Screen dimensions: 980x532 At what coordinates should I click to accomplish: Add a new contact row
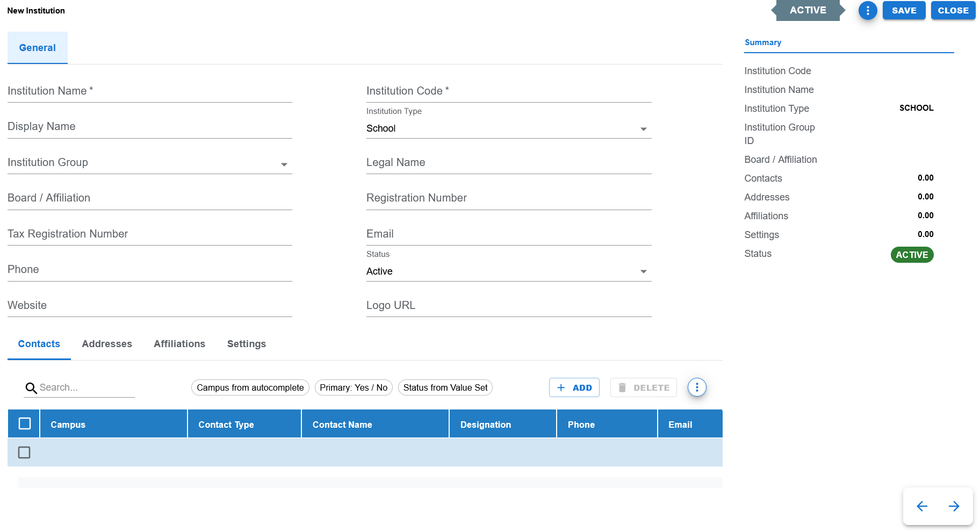click(574, 387)
